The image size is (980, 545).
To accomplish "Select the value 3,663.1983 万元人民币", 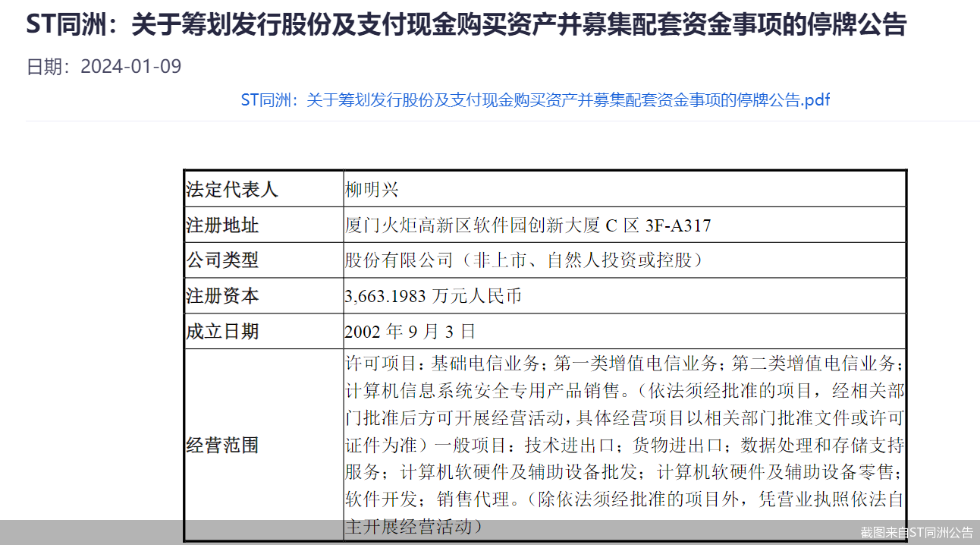I will (433, 295).
